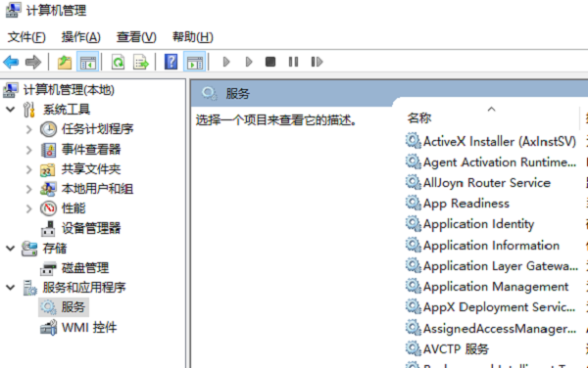Select 服务和应用程序 in the tree
The height and width of the screenshot is (368, 588).
coord(84,288)
